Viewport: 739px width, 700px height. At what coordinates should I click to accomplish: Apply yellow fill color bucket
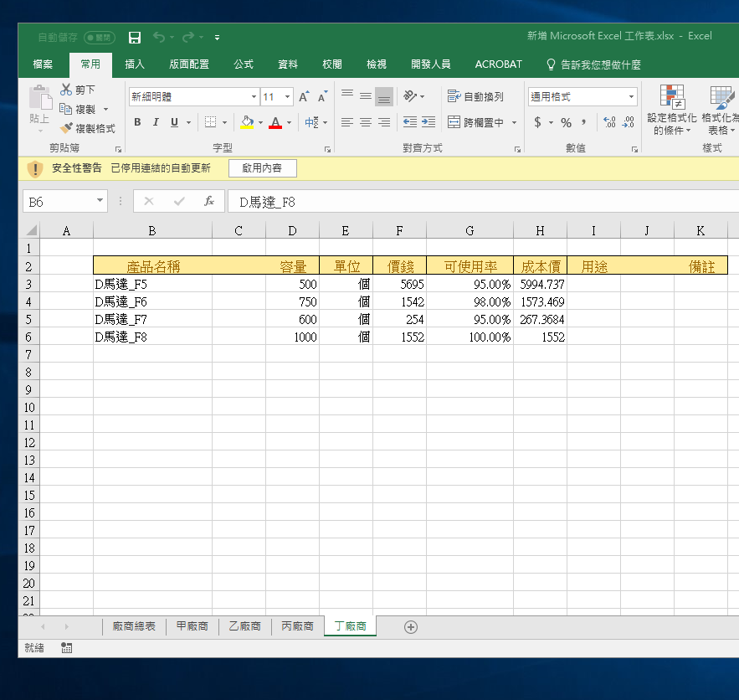pos(247,122)
